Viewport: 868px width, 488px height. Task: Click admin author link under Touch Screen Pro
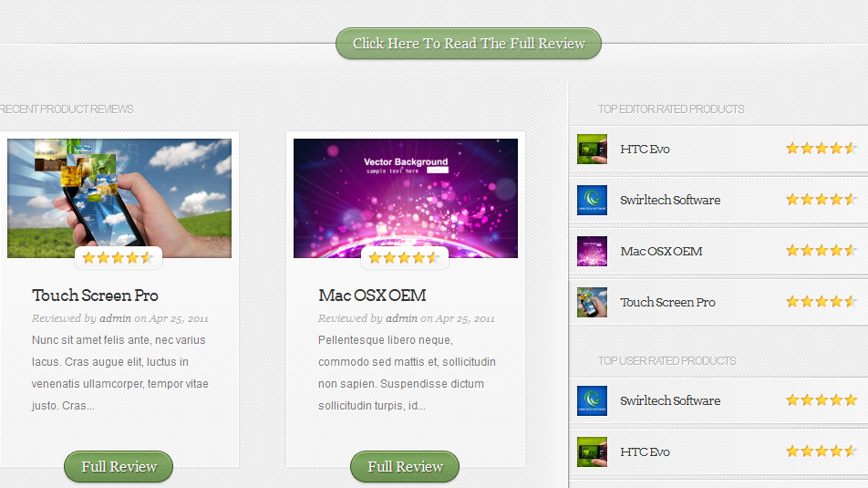(x=115, y=318)
